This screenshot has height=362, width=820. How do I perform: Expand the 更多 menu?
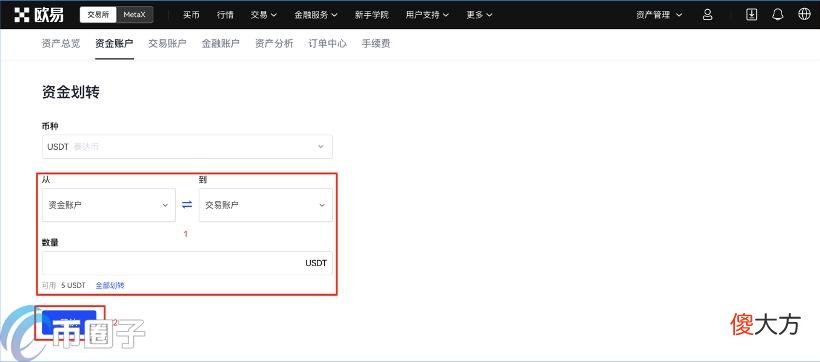coord(480,15)
